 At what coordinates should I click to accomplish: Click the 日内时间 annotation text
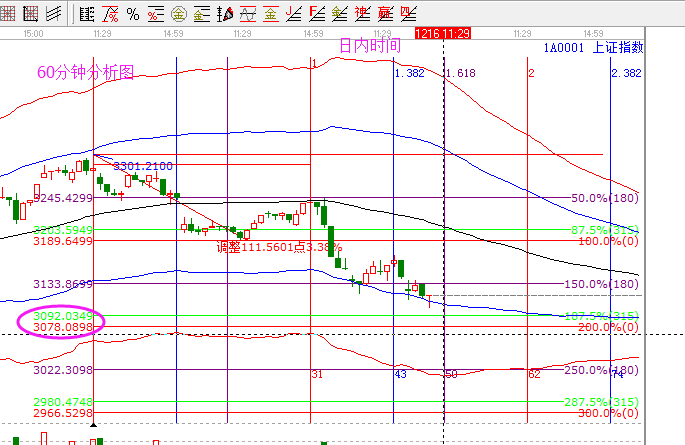[x=370, y=45]
